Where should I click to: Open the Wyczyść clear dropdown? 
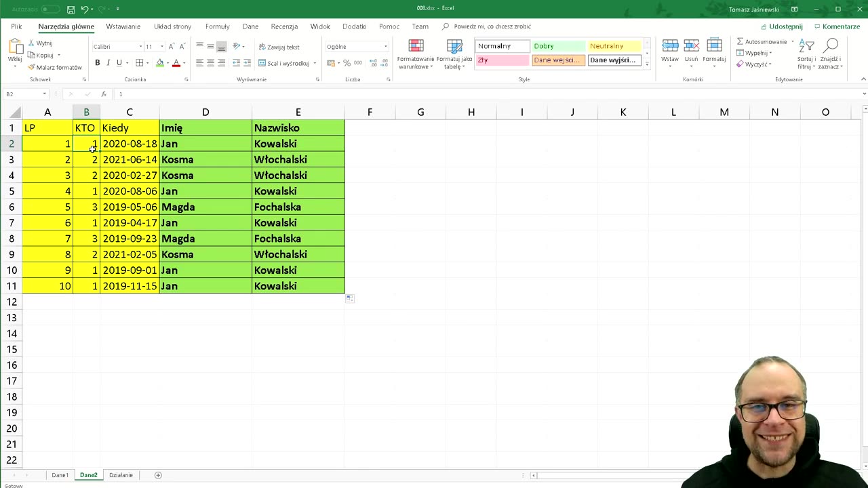755,64
